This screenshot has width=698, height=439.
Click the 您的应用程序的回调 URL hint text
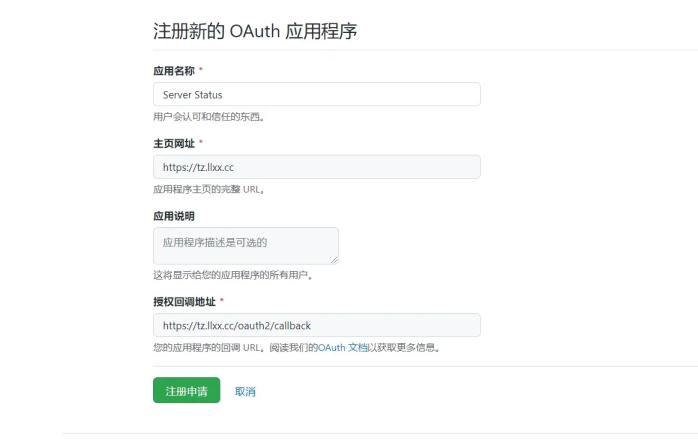tap(211, 347)
